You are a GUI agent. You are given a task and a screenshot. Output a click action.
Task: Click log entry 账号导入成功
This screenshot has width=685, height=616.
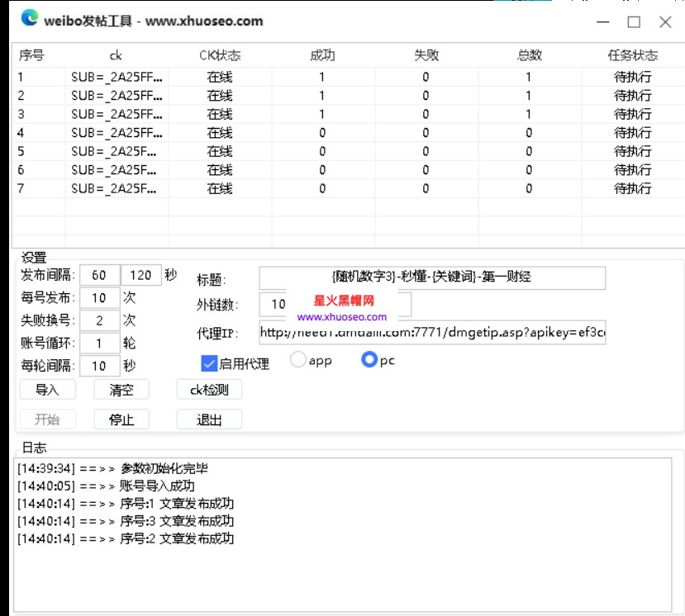[x=106, y=486]
